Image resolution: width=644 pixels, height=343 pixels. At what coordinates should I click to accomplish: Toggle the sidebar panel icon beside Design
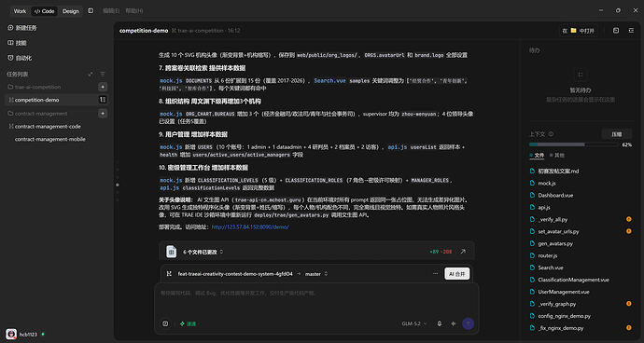(91, 11)
